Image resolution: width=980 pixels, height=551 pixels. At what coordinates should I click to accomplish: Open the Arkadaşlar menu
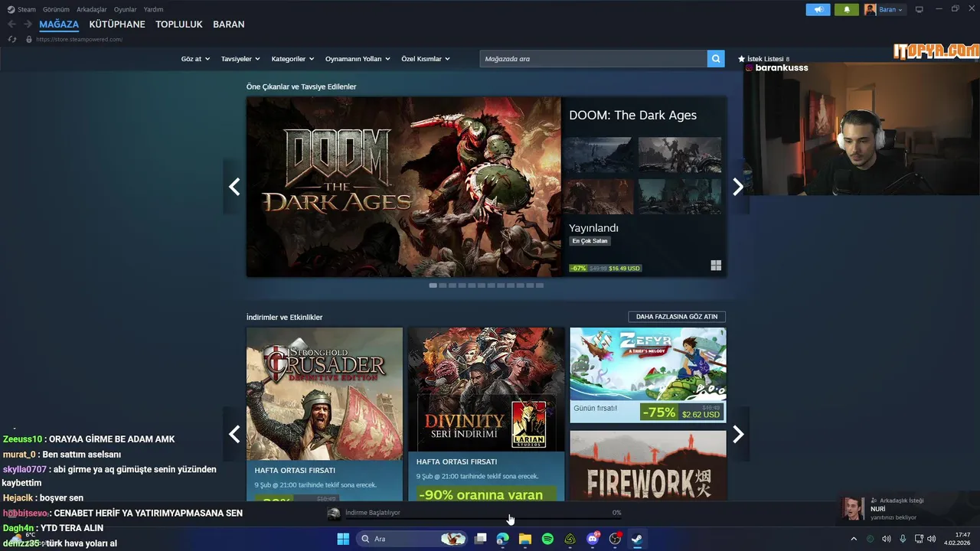click(91, 9)
